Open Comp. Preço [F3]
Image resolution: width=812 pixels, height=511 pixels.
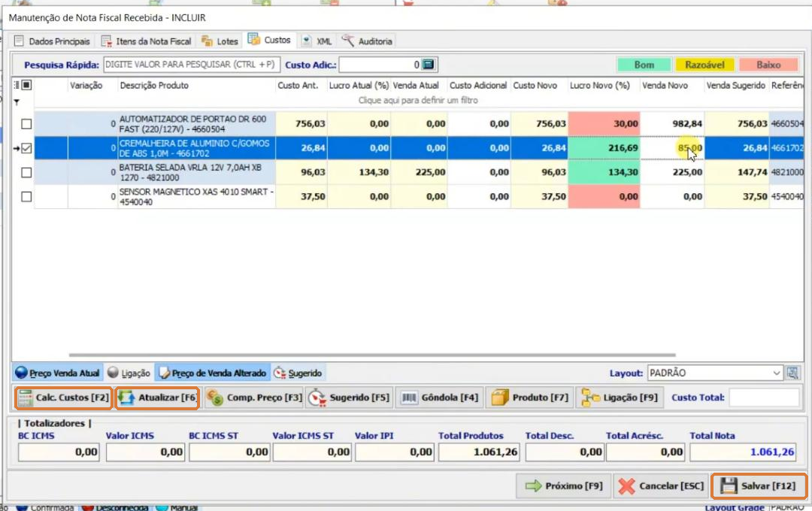click(254, 398)
